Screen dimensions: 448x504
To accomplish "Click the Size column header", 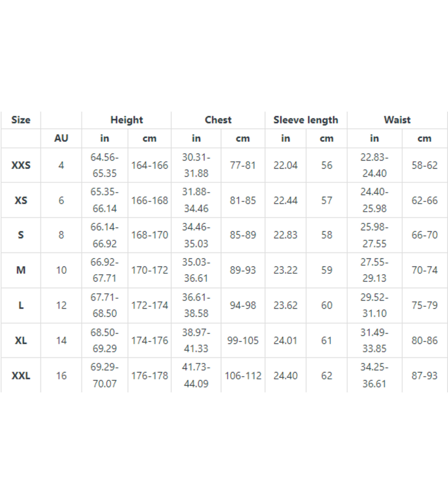I will [x=21, y=120].
